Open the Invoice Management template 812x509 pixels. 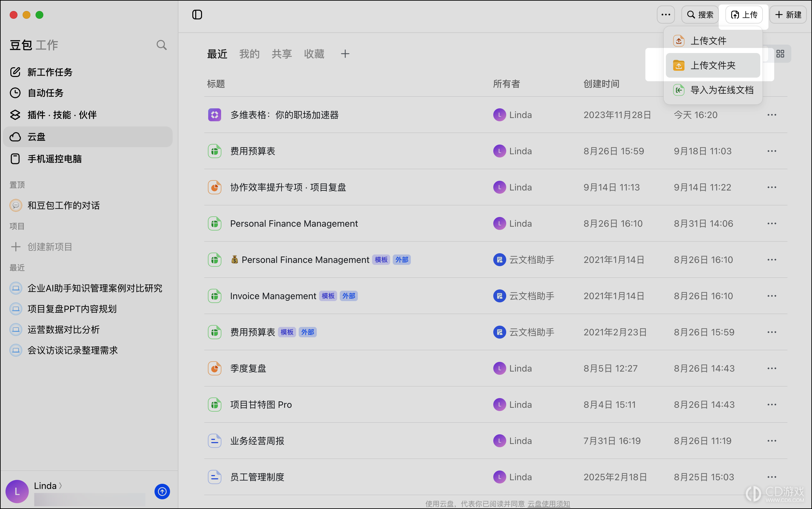tap(273, 296)
